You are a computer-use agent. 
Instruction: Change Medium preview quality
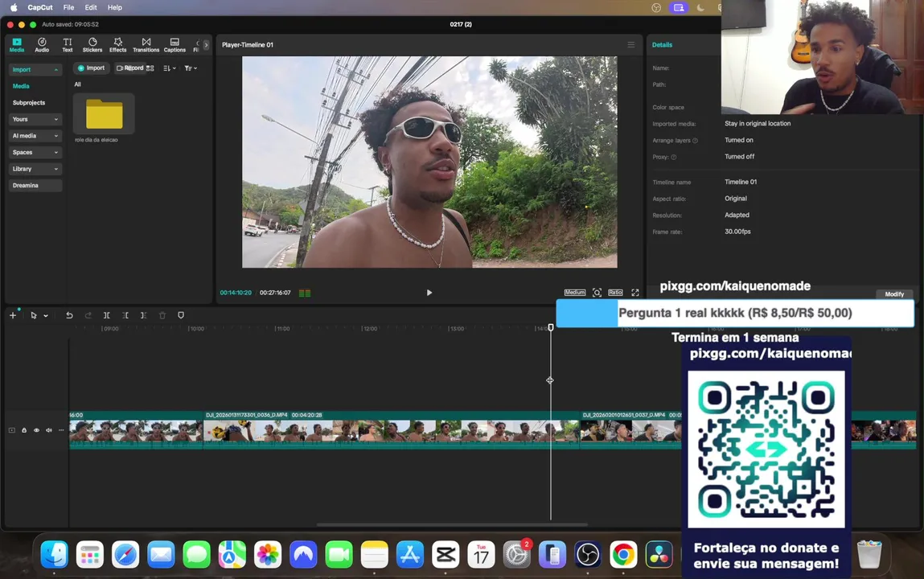pos(574,292)
